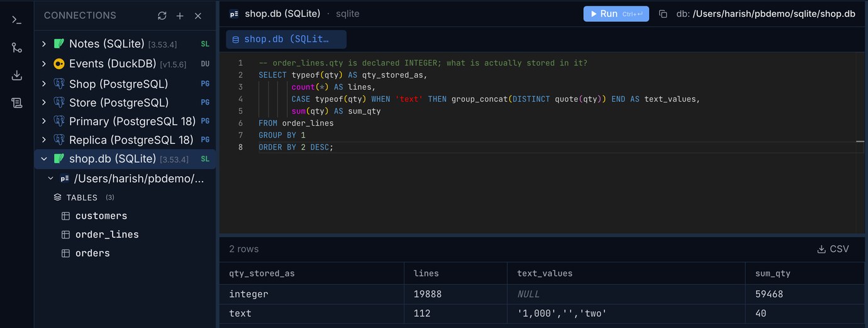
Task: Click the order_lines table grid icon
Action: click(x=65, y=234)
